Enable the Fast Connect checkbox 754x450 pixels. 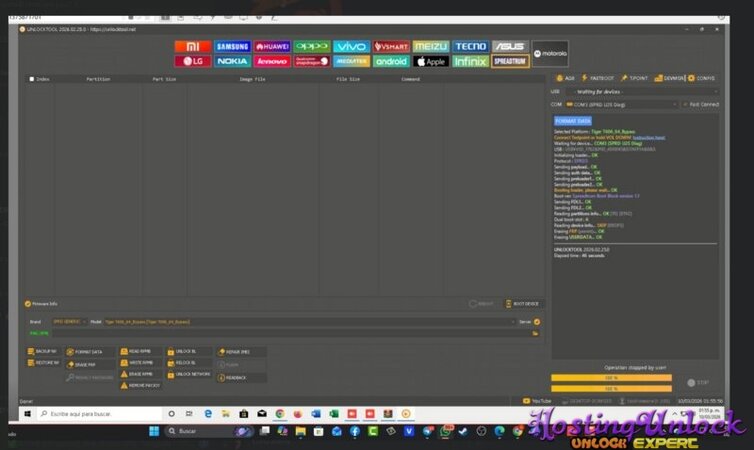[684, 104]
